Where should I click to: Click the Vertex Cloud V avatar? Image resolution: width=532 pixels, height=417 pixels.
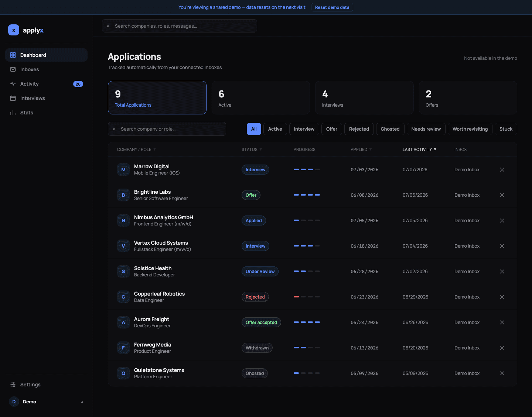click(x=123, y=246)
